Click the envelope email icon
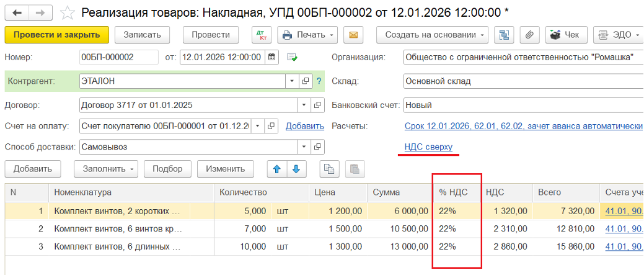The width and height of the screenshot is (644, 275). click(x=353, y=35)
